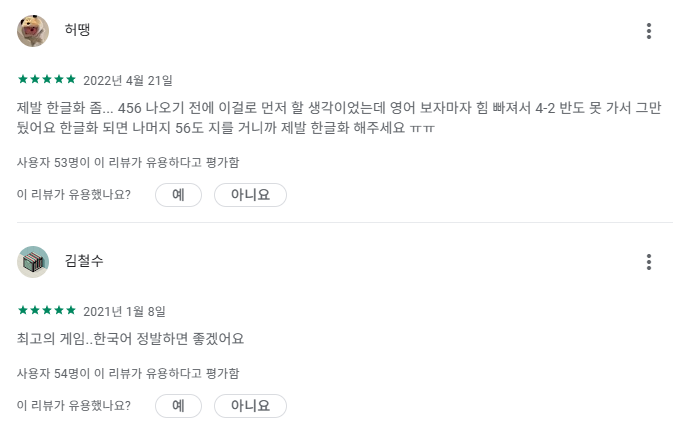
Task: Click the 사용자 54명 helpful count text
Action: [128, 373]
